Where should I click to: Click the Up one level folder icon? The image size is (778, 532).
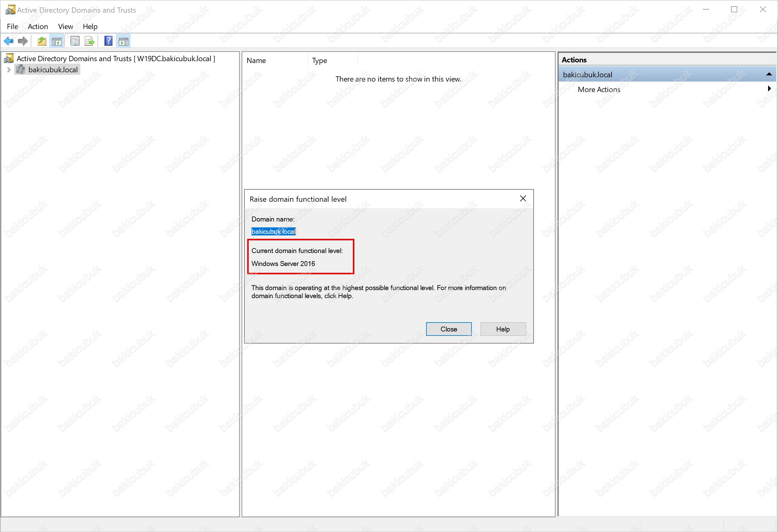[42, 41]
